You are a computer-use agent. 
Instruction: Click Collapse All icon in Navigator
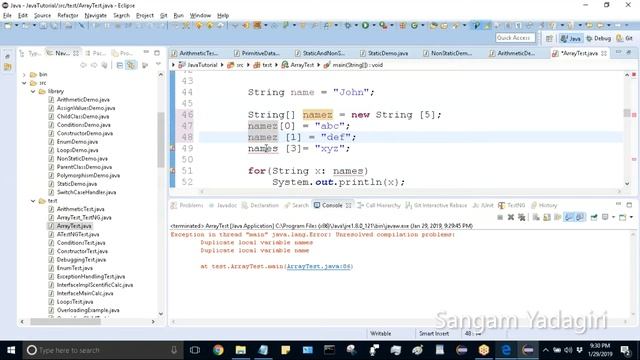tap(120, 65)
